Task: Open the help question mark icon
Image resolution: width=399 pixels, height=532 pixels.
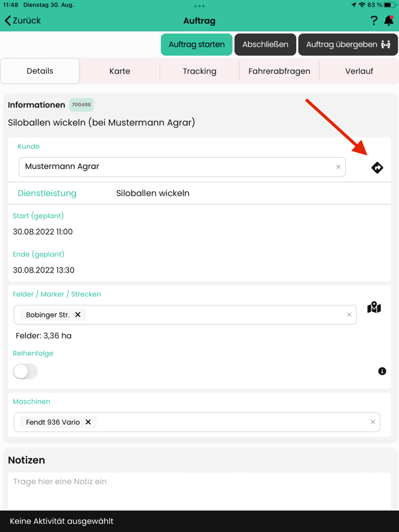Action: [373, 21]
